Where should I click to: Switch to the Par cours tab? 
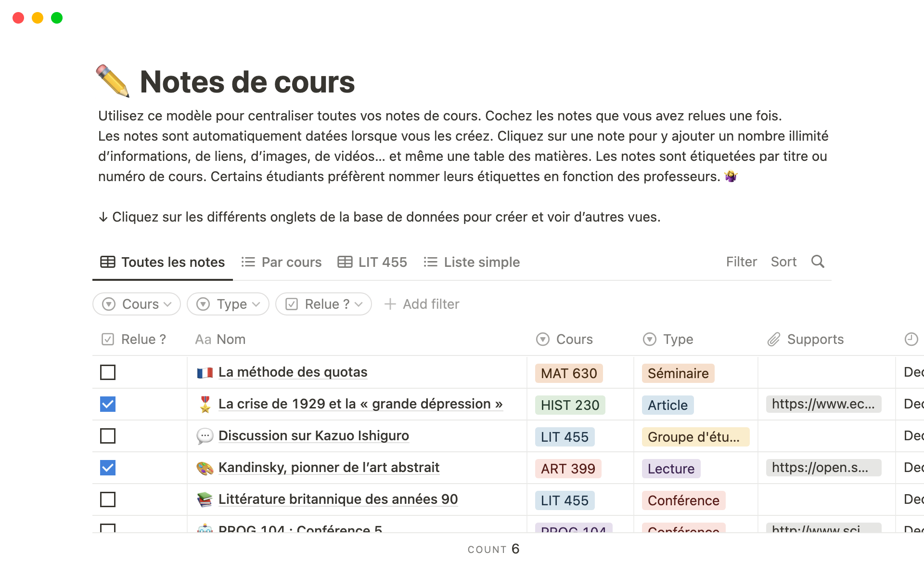point(282,262)
